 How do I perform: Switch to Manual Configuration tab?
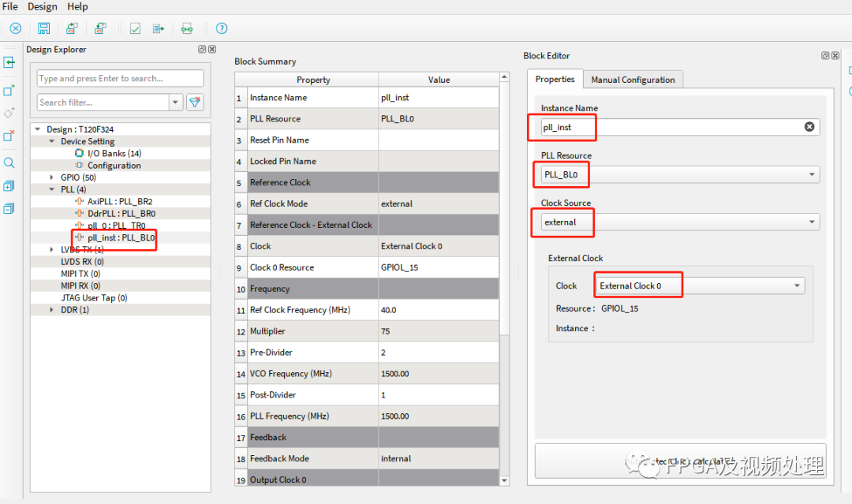coord(633,80)
